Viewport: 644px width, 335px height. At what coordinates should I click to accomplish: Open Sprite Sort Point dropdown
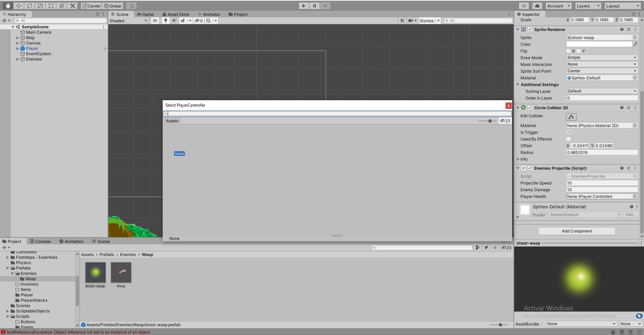click(x=602, y=71)
